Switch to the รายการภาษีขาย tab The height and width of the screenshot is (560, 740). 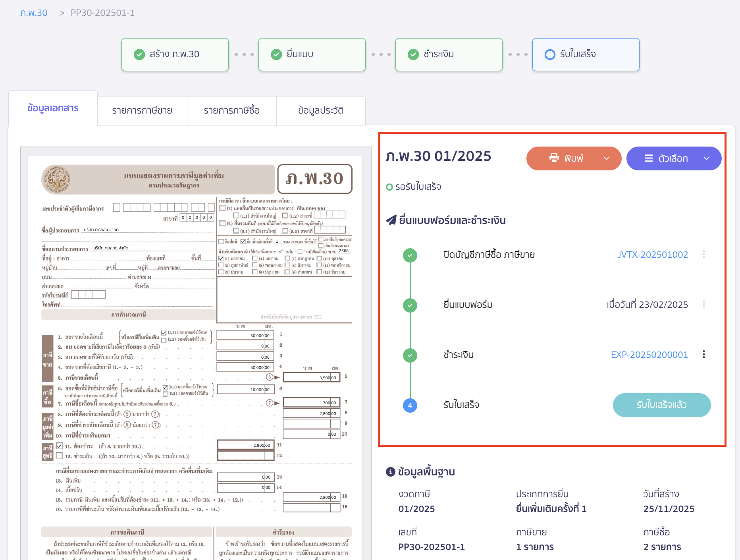pyautogui.click(x=142, y=110)
